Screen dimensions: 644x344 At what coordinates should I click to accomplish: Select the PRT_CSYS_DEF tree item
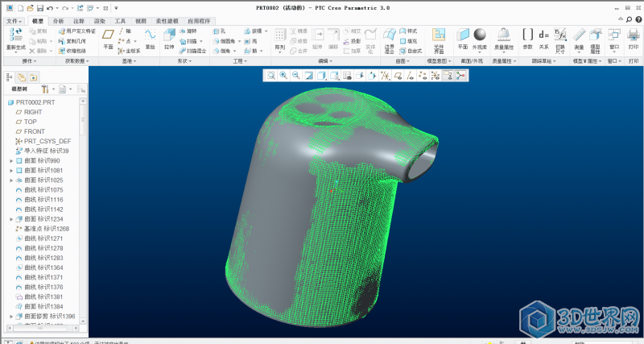click(43, 141)
